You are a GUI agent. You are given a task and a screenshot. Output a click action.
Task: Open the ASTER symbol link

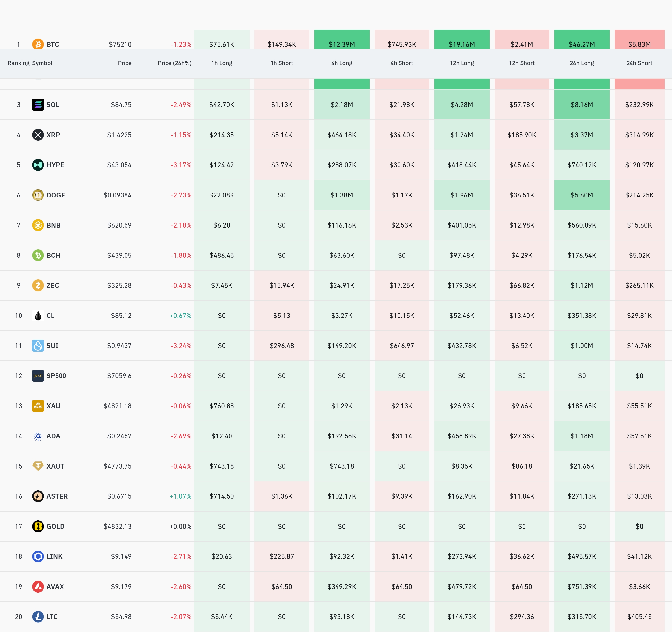(x=57, y=496)
